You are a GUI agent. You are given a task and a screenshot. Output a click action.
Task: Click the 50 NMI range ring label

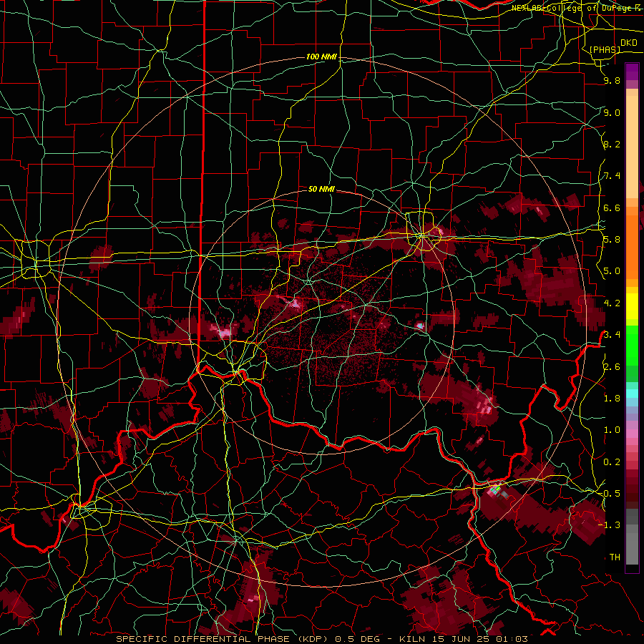coord(321,189)
